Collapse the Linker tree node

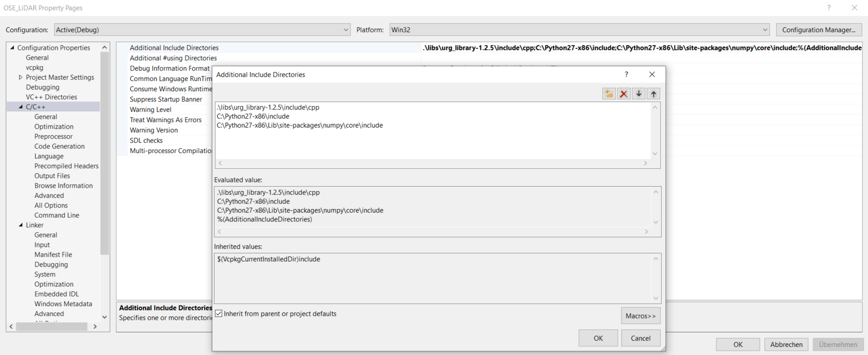pos(21,225)
